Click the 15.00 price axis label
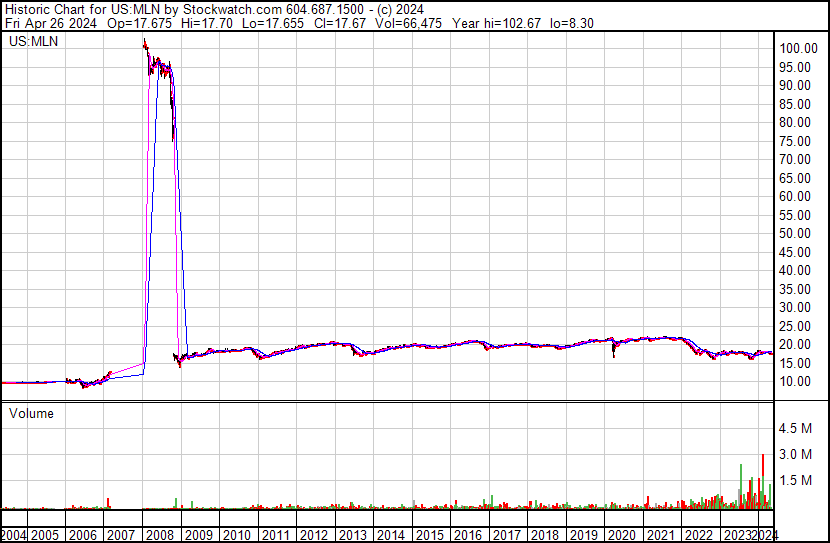830x543 pixels. coord(795,364)
